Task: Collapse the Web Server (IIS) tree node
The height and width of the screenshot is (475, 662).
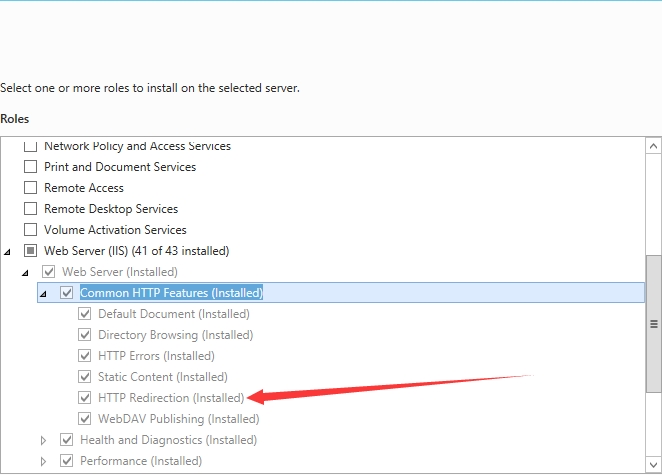Action: point(7,252)
